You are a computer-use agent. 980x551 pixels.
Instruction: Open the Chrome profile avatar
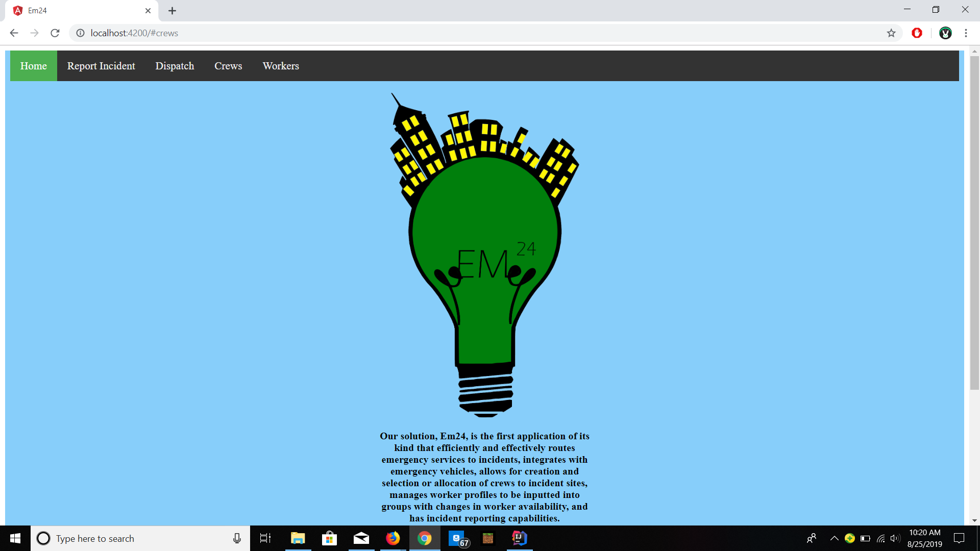point(945,33)
